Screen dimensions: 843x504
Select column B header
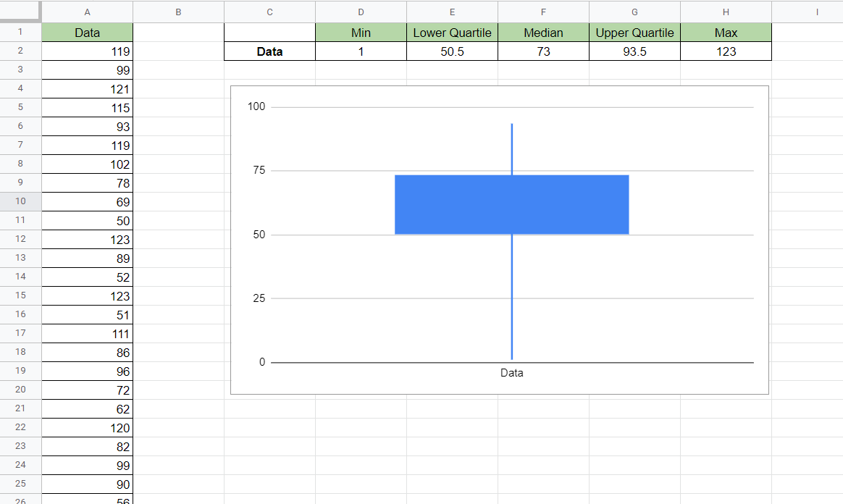pyautogui.click(x=178, y=12)
